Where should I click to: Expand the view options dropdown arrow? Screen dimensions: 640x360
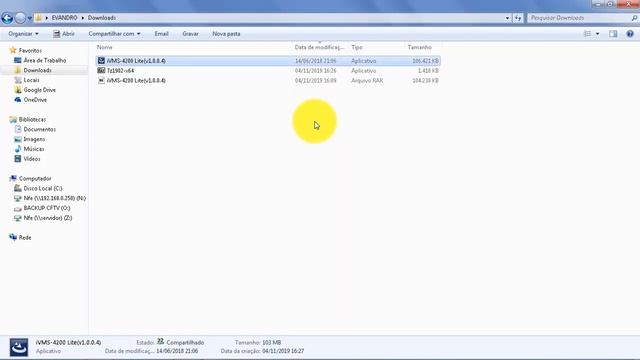pos(598,34)
